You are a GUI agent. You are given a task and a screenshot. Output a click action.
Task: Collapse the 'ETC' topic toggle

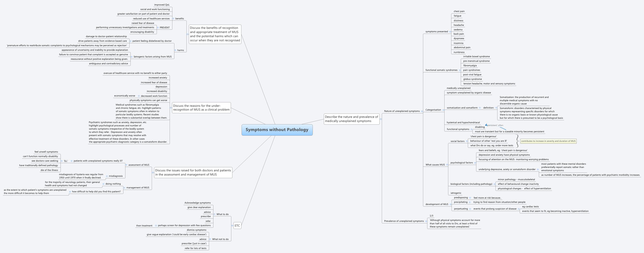232,226
